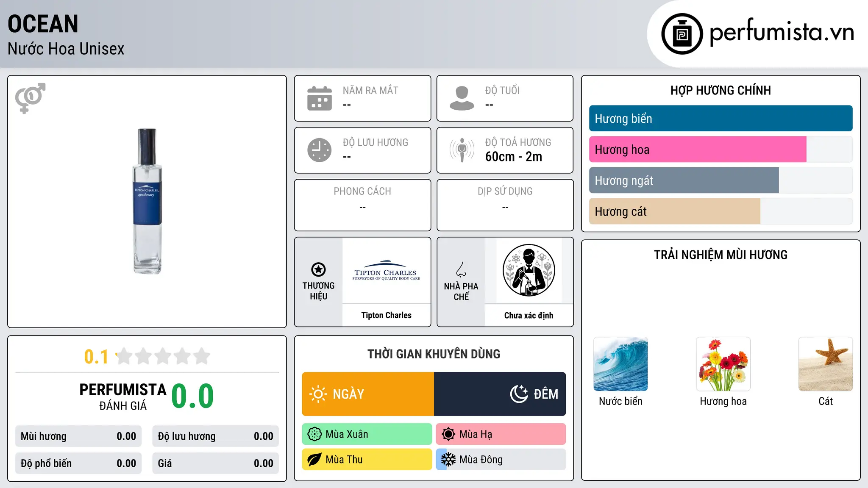Click the calendar icon for Năm ra mắt
The height and width of the screenshot is (488, 868).
[320, 98]
